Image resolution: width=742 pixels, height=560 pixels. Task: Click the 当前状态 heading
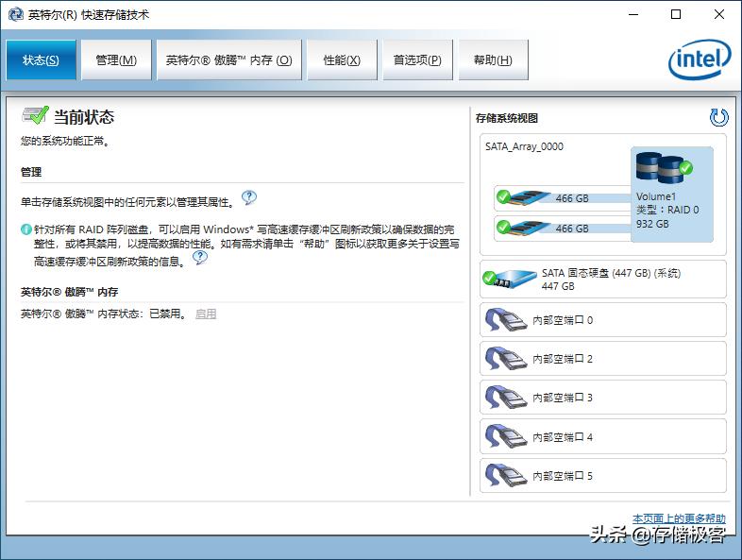coord(84,117)
